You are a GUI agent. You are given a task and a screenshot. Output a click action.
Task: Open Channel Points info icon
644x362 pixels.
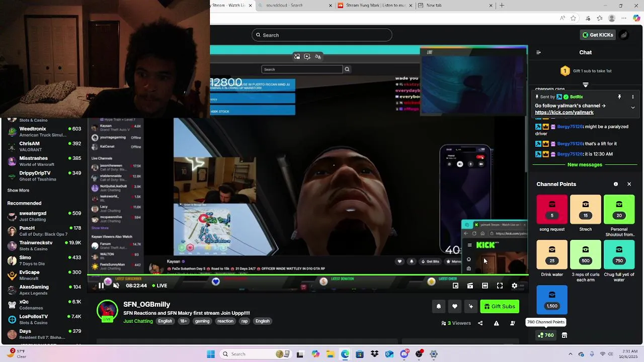coord(616,184)
